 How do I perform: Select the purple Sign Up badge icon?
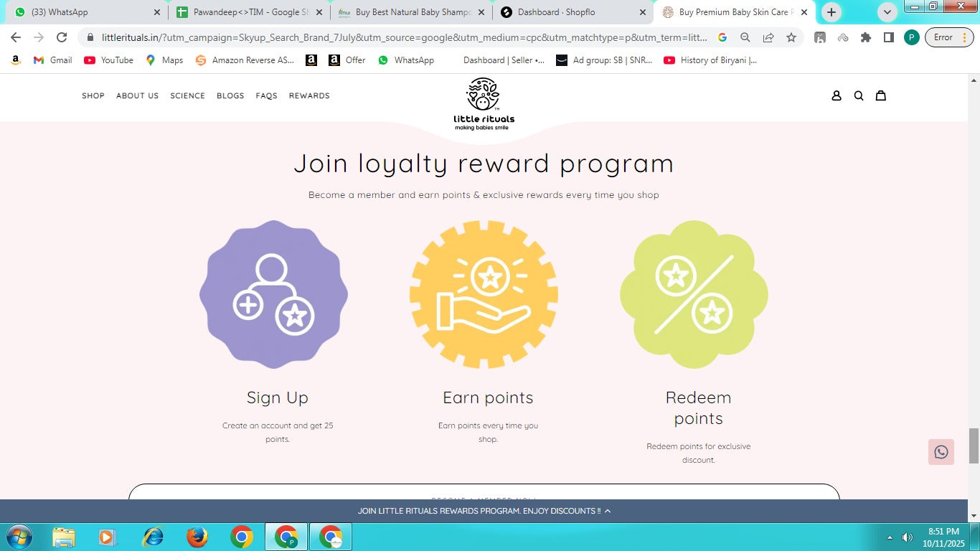pyautogui.click(x=273, y=294)
